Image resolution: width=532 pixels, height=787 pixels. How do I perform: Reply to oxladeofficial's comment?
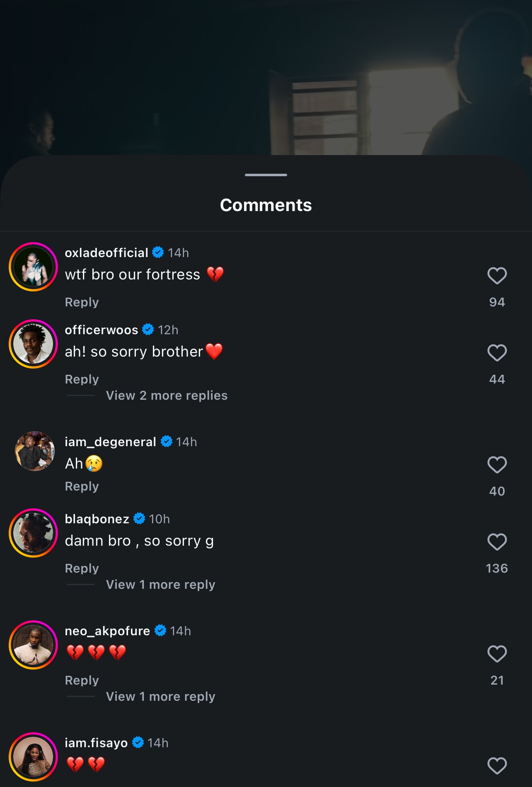pyautogui.click(x=82, y=302)
